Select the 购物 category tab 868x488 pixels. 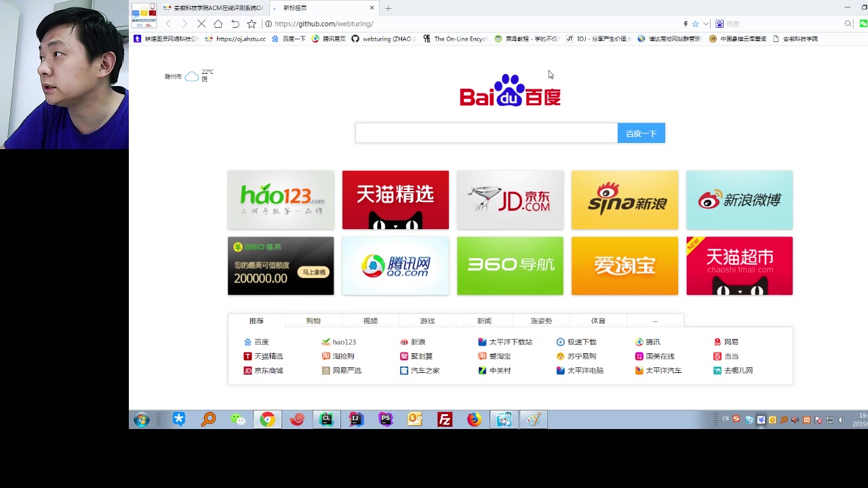[x=313, y=321]
